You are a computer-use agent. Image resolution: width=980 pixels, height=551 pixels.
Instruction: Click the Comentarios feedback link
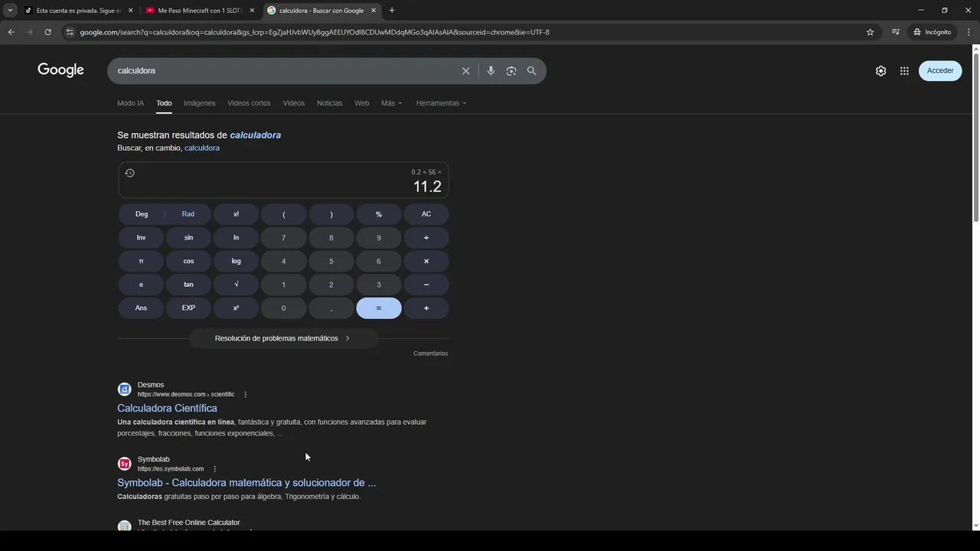(430, 354)
